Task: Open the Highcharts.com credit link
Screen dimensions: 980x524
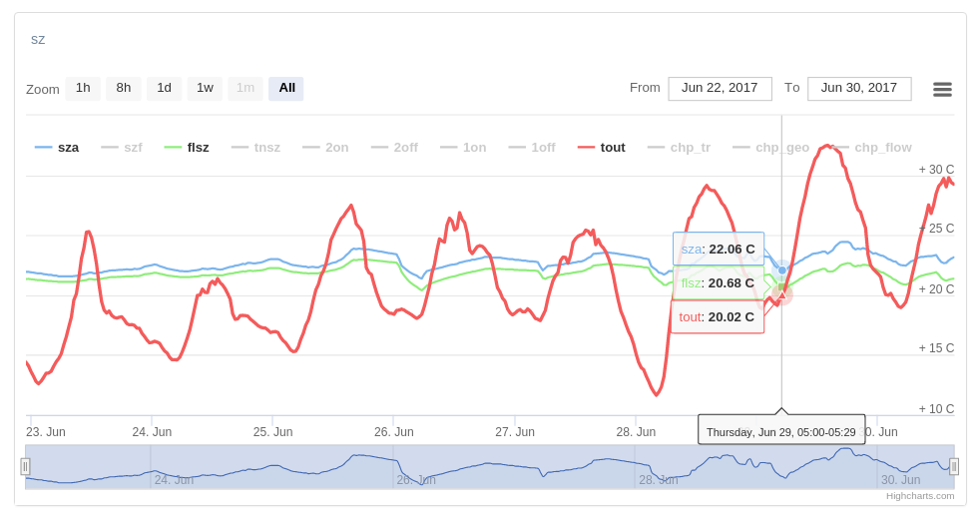Action: point(920,495)
